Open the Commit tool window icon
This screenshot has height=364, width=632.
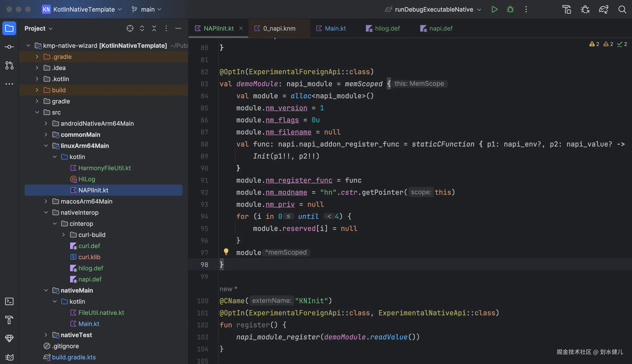point(9,47)
